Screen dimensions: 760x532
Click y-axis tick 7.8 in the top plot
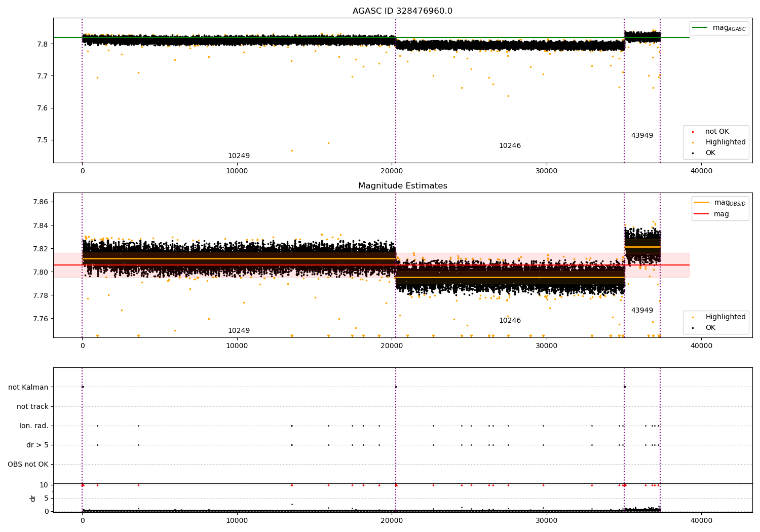click(x=43, y=44)
